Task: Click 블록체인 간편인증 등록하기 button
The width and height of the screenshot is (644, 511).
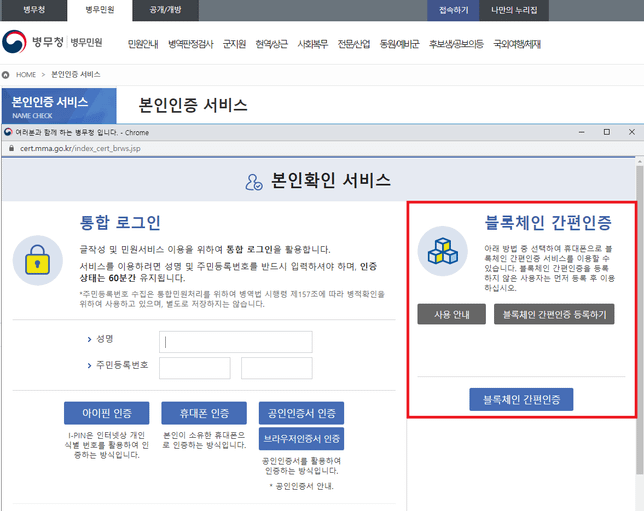Action: click(554, 314)
